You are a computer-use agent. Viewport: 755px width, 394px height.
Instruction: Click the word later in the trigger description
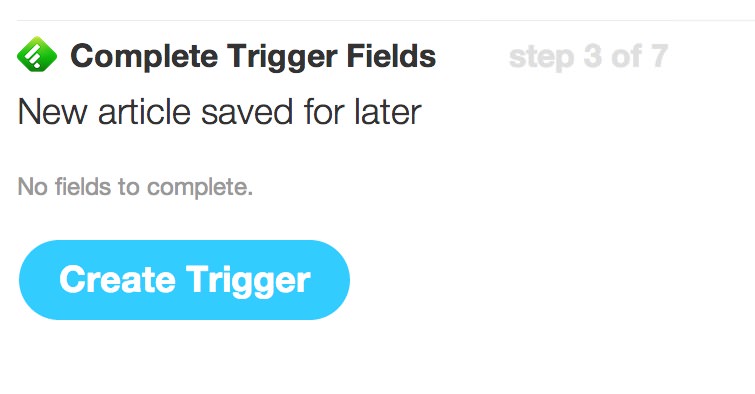click(x=388, y=112)
